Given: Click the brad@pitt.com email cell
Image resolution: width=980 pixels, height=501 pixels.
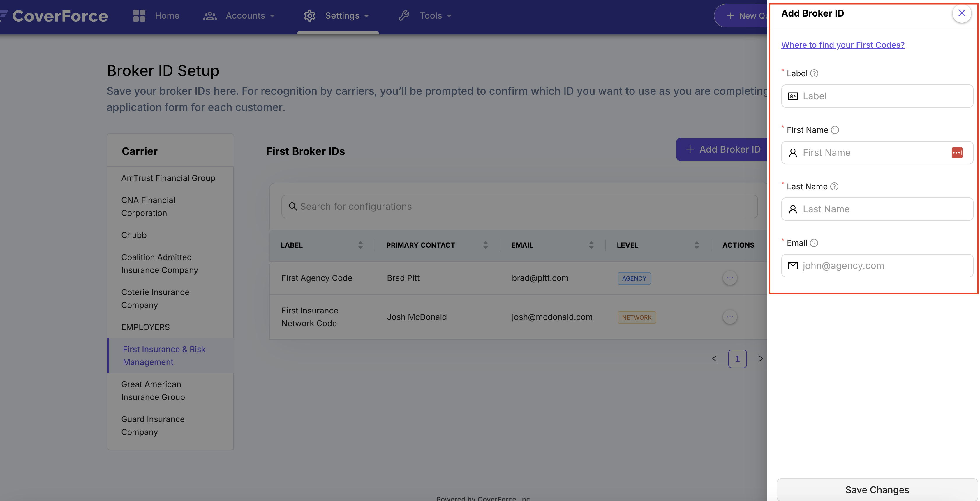Looking at the screenshot, I should pyautogui.click(x=540, y=278).
